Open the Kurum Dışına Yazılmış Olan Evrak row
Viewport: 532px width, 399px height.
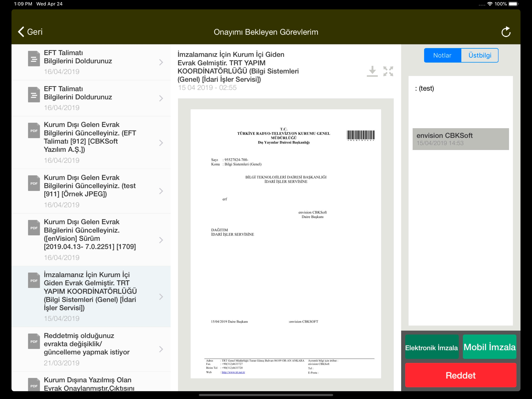pyautogui.click(x=91, y=381)
